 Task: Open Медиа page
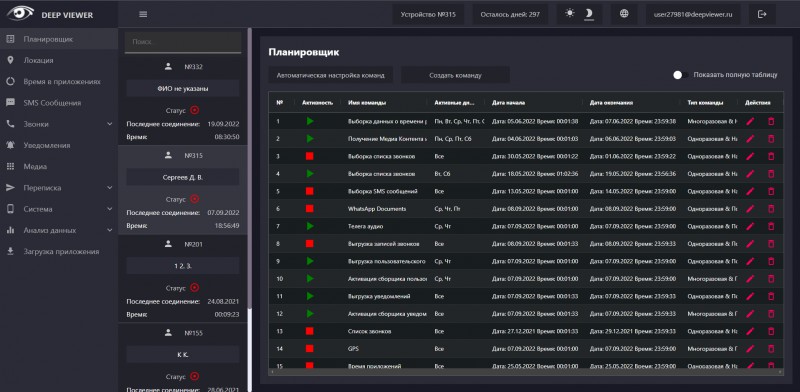[x=59, y=166]
